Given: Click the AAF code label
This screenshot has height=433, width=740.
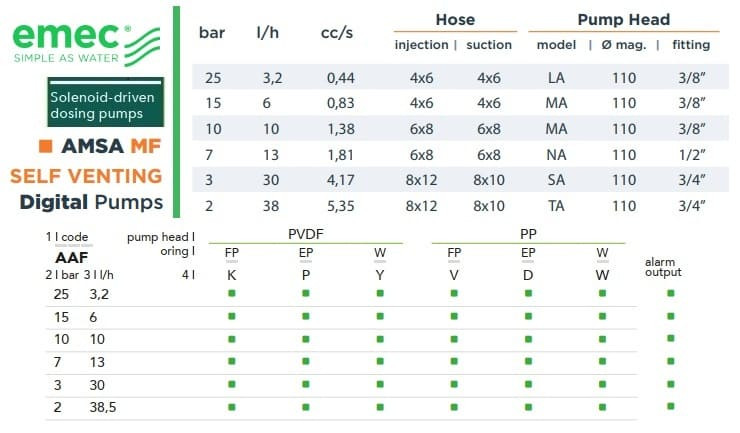Looking at the screenshot, I should click(x=72, y=257).
